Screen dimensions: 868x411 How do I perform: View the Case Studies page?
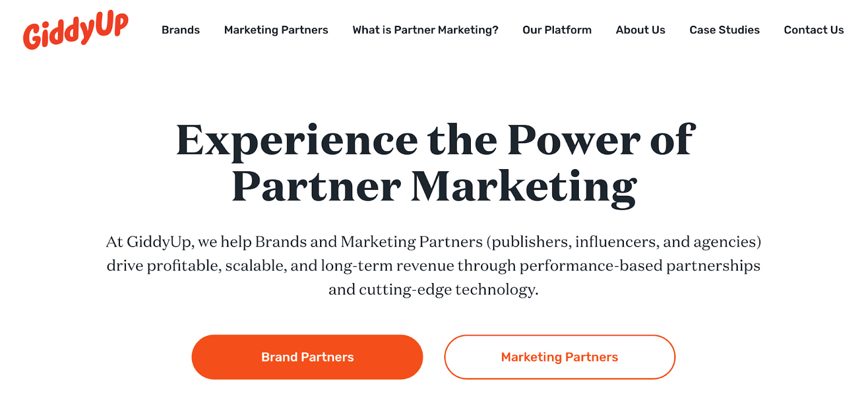tap(724, 30)
